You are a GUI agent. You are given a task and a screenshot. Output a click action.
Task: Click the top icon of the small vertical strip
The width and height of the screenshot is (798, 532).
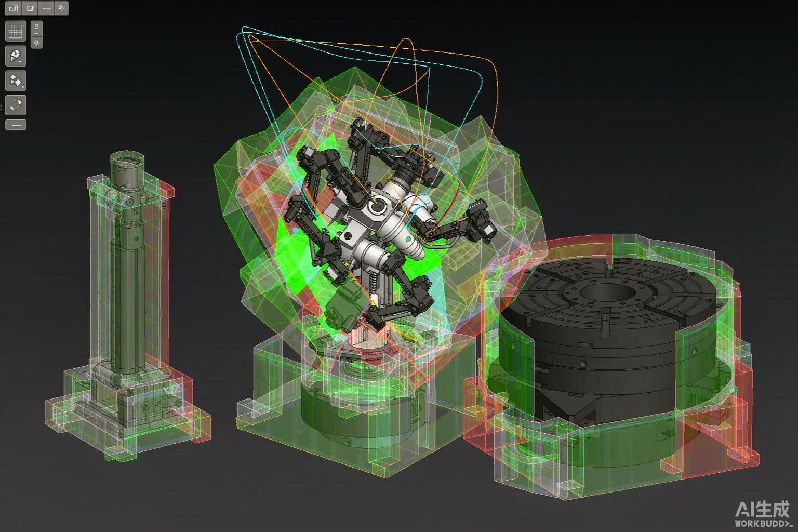coord(36,25)
